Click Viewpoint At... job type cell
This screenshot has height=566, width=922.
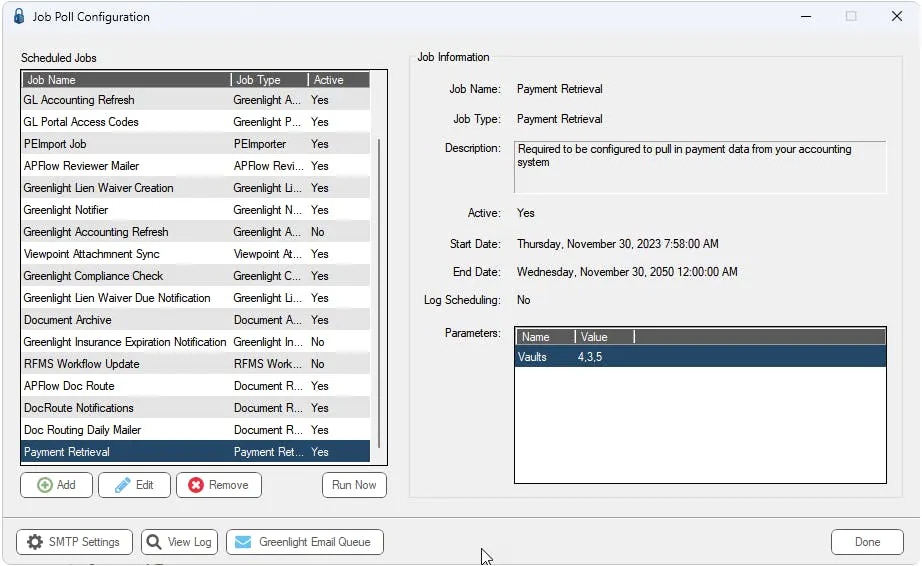(268, 254)
